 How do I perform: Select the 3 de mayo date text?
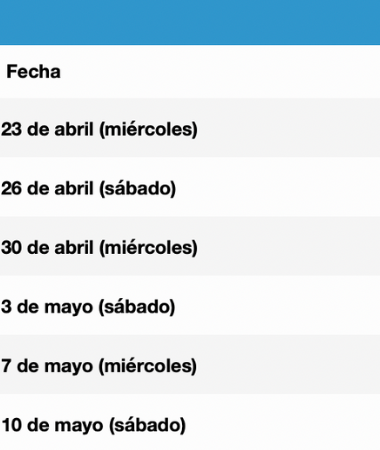(x=47, y=307)
